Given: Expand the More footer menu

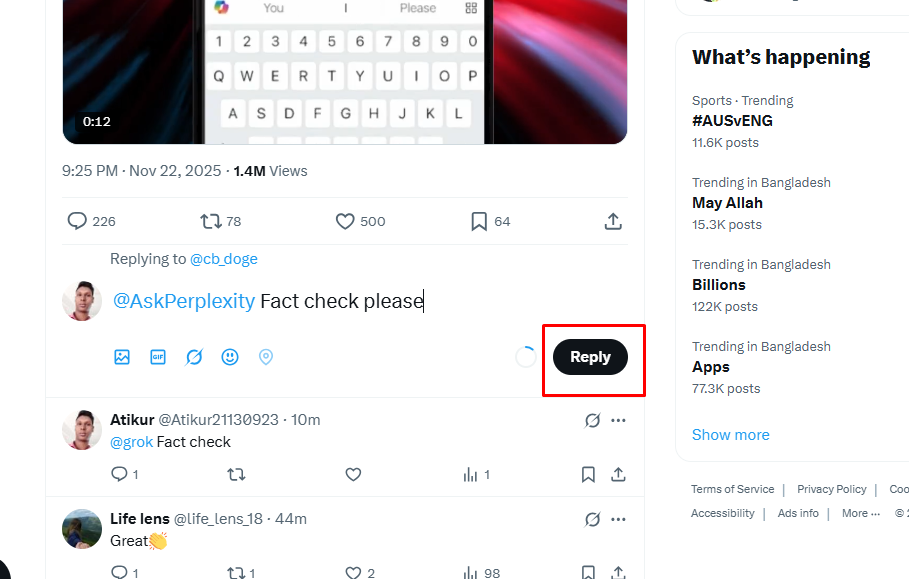Looking at the screenshot, I should point(860,513).
